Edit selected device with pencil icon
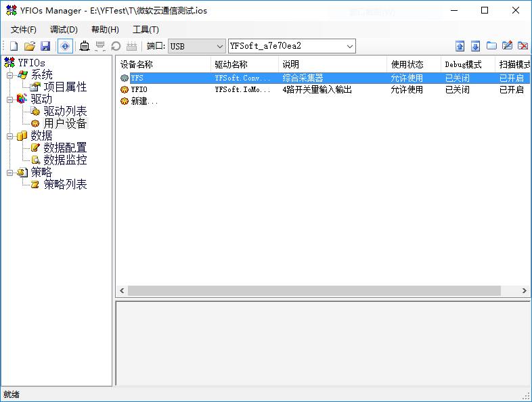 click(x=507, y=45)
